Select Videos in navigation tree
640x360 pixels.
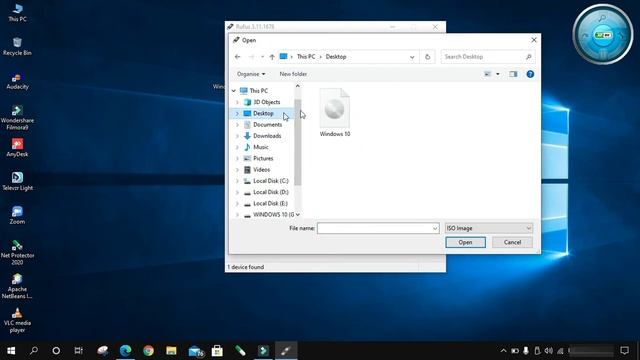point(262,169)
